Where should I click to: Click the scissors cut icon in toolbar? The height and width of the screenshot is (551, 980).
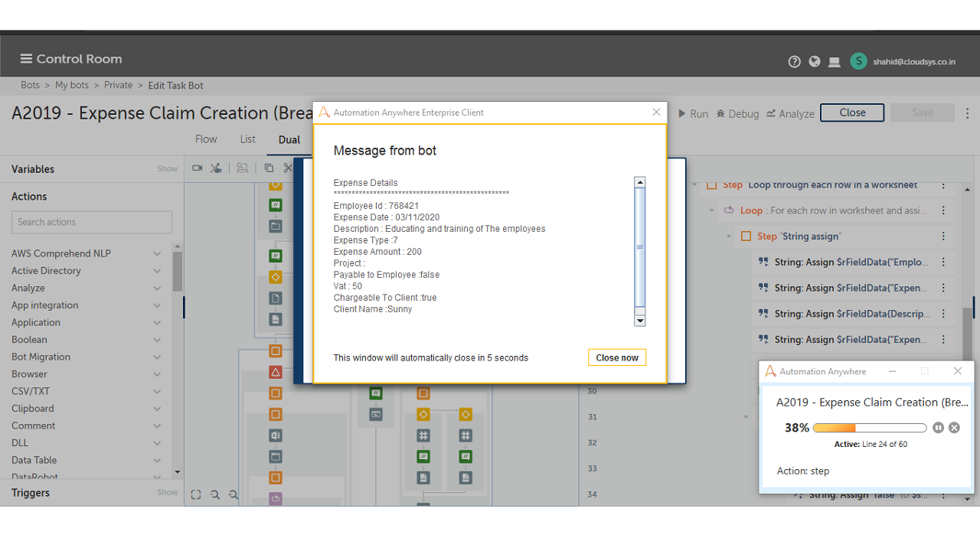(x=288, y=168)
